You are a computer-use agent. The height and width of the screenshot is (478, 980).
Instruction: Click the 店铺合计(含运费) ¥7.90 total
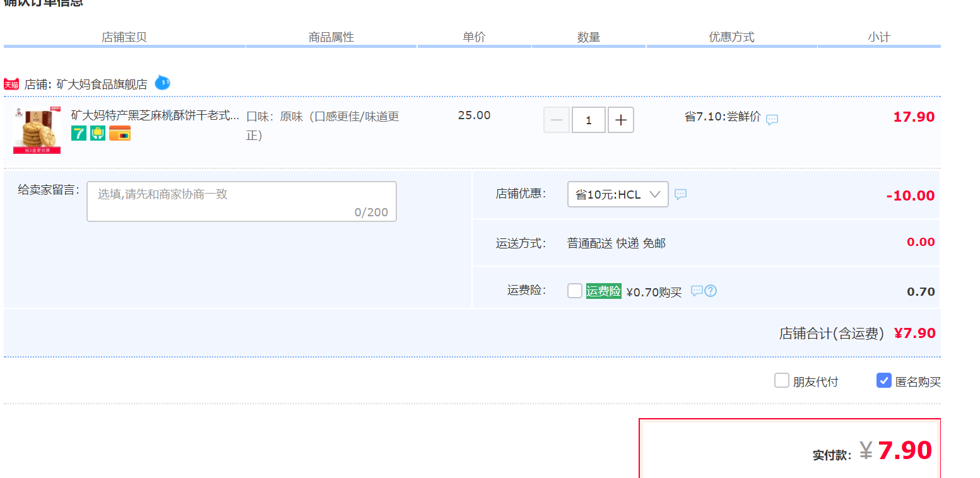(x=857, y=333)
